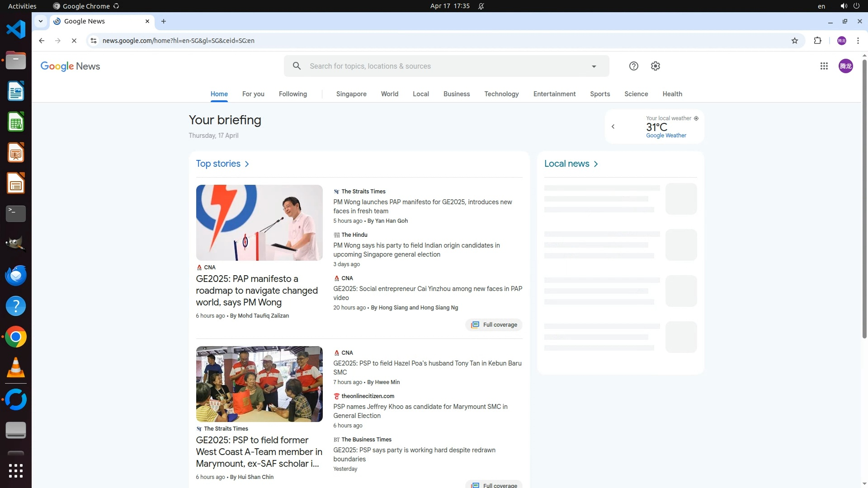Click the page vertical scrollbar

[x=864, y=199]
